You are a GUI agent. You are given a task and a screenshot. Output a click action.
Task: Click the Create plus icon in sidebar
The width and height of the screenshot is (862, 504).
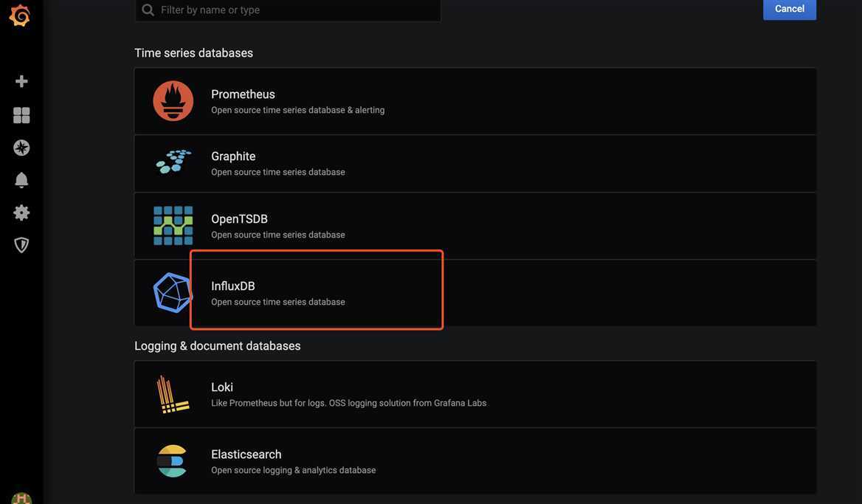(21, 81)
